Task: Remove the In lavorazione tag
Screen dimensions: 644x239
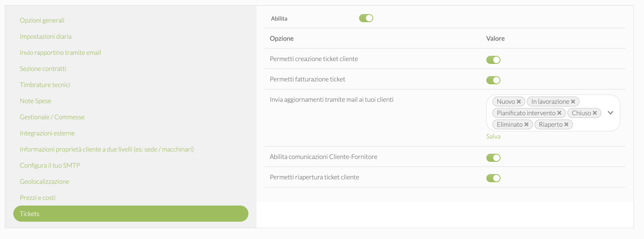Action: 573,102
